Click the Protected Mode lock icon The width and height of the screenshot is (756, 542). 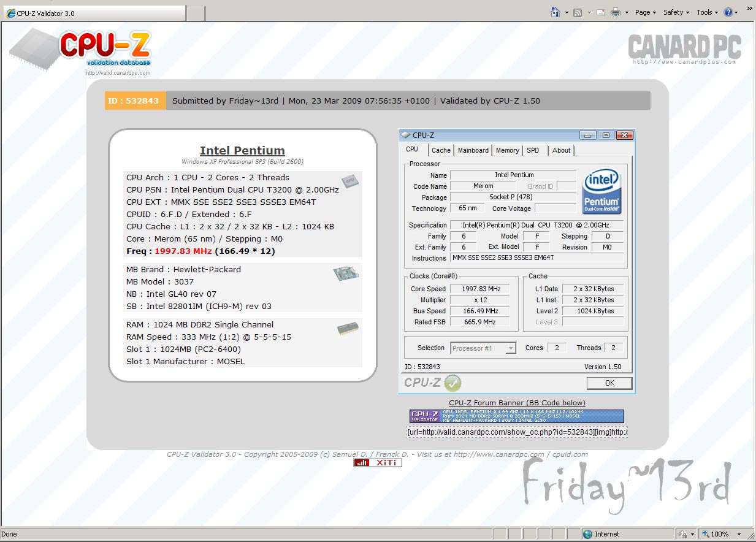click(x=684, y=534)
